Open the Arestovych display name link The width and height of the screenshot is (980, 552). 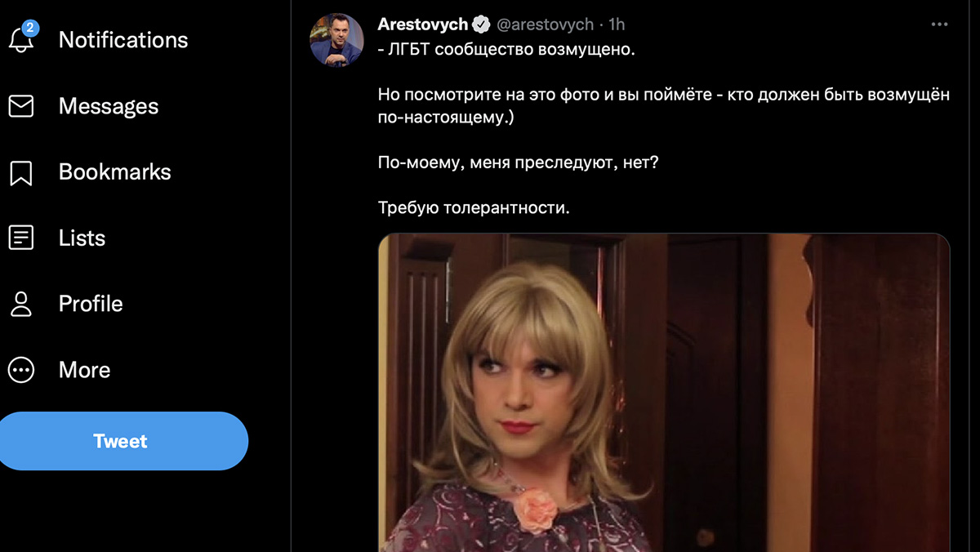(422, 24)
